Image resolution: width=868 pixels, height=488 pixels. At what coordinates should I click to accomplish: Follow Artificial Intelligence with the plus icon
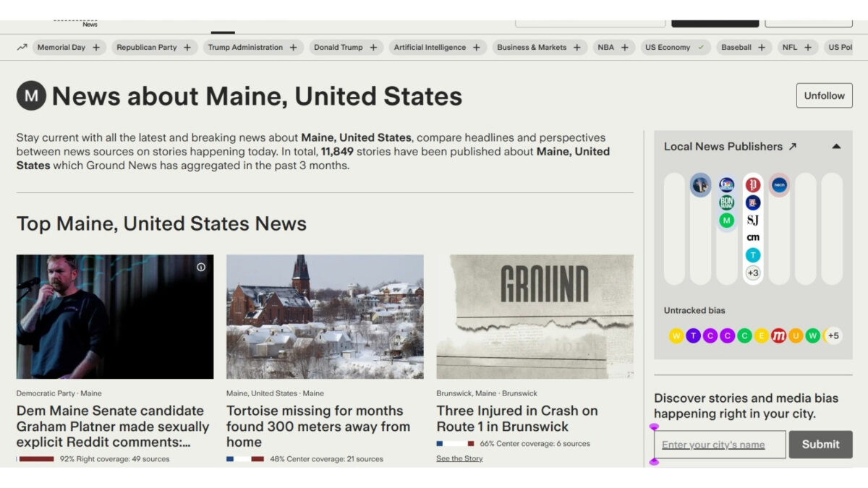pos(476,48)
